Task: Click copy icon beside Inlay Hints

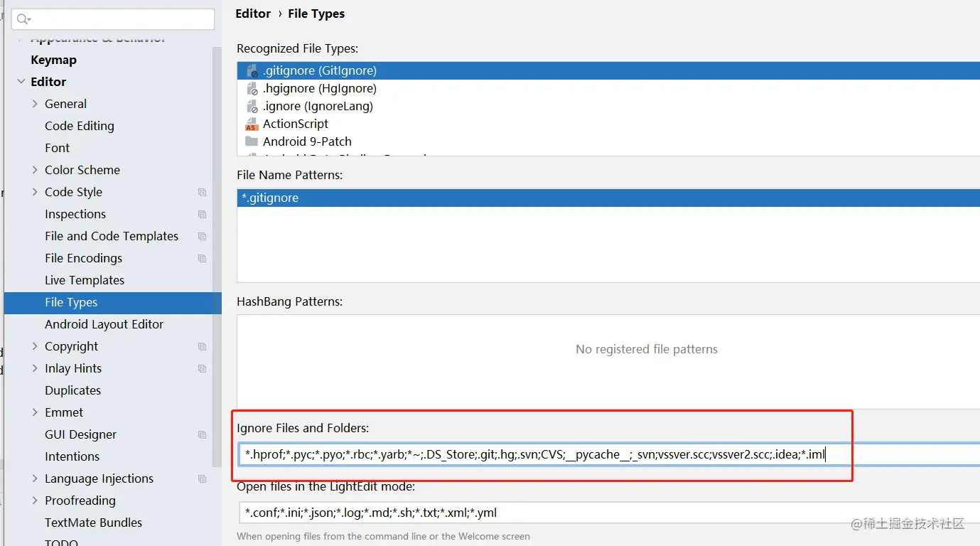Action: click(203, 368)
